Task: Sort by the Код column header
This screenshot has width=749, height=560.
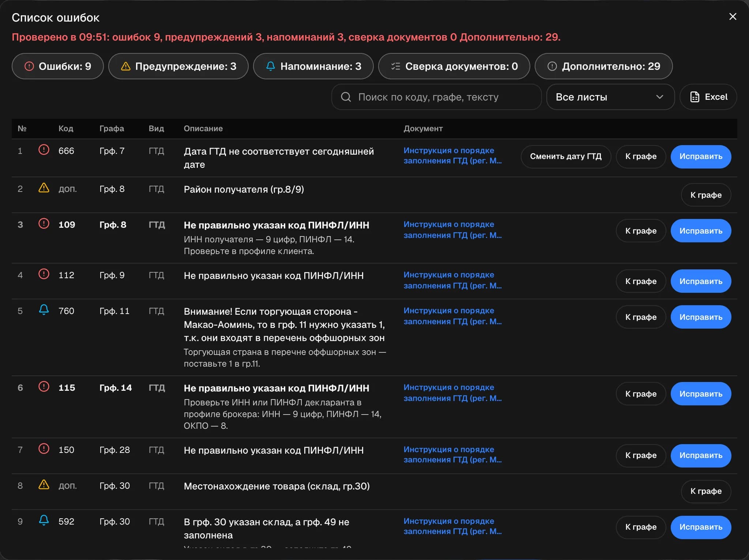Action: pos(66,128)
